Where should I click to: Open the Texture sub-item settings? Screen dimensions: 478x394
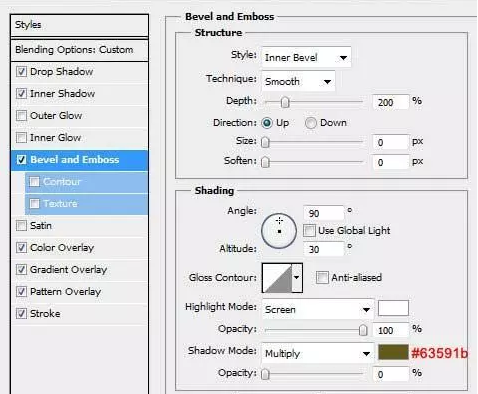[x=87, y=204]
